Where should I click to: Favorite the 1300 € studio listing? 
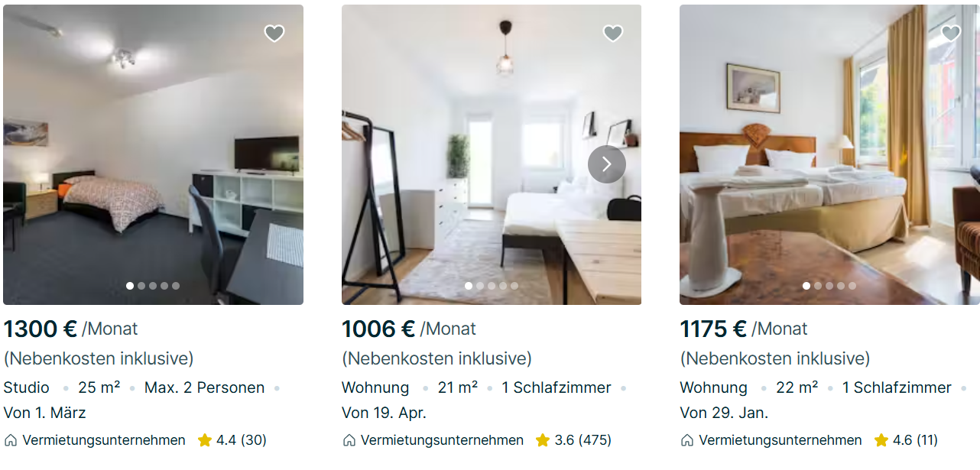[x=274, y=33]
